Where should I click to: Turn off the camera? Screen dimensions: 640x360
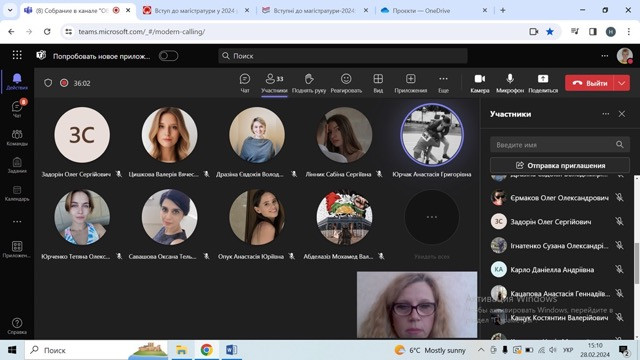click(x=480, y=83)
